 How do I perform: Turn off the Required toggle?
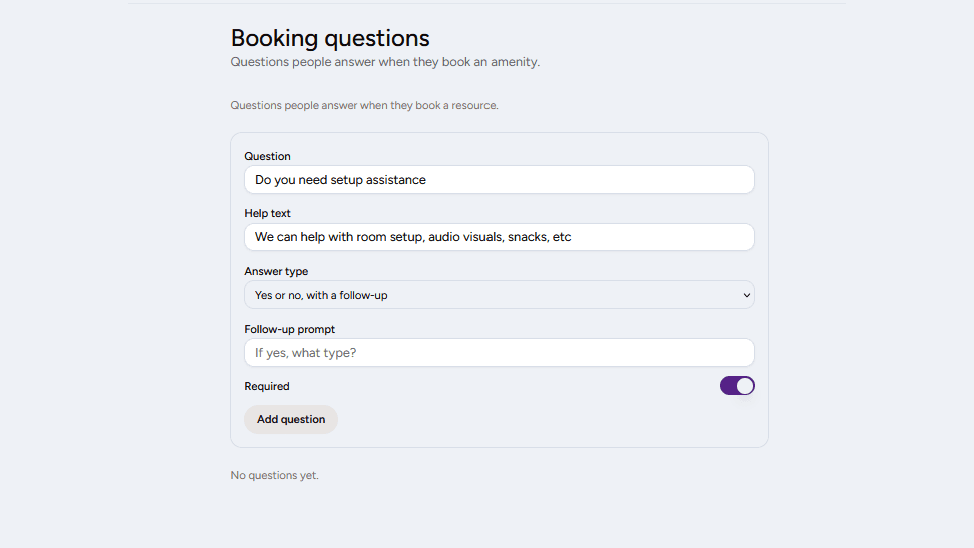coord(737,386)
